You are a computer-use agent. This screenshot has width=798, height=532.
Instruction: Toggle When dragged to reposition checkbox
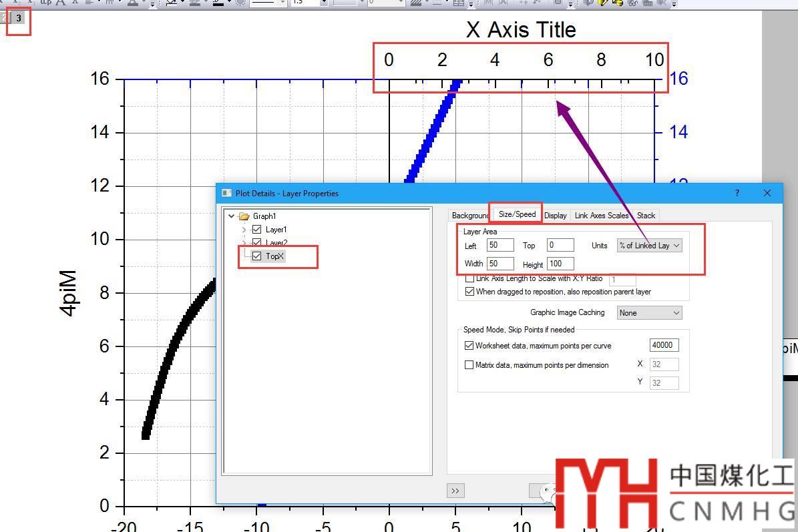point(469,292)
